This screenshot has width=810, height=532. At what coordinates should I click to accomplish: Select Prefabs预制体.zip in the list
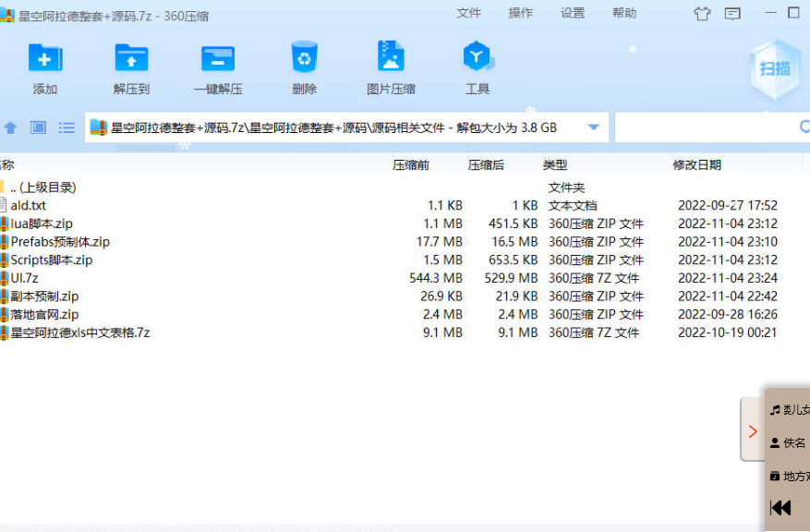tap(60, 242)
